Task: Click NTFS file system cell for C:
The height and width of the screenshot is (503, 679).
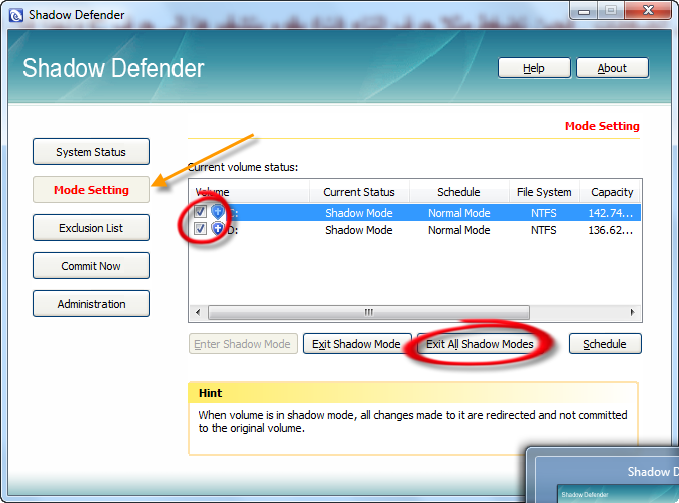Action: tap(543, 213)
